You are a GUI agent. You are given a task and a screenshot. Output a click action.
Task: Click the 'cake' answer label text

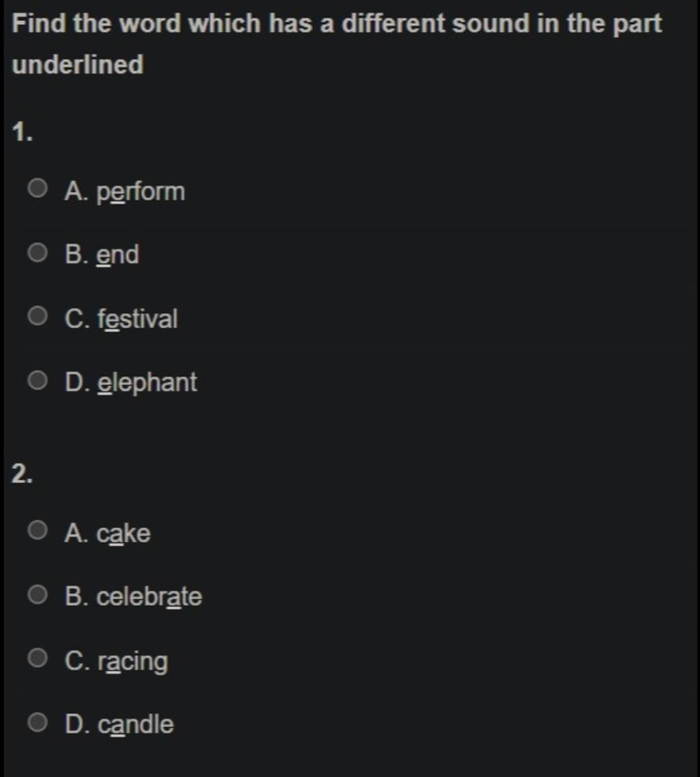point(124,534)
